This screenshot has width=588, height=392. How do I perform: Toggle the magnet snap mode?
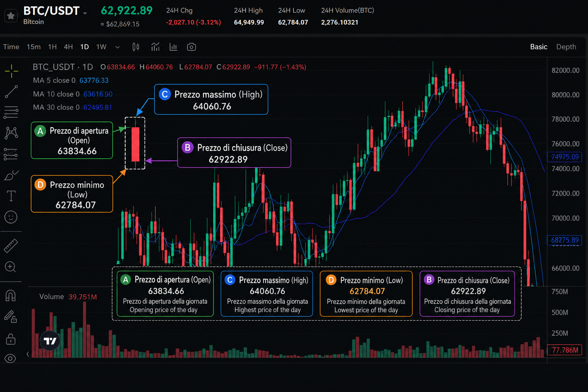point(11,296)
